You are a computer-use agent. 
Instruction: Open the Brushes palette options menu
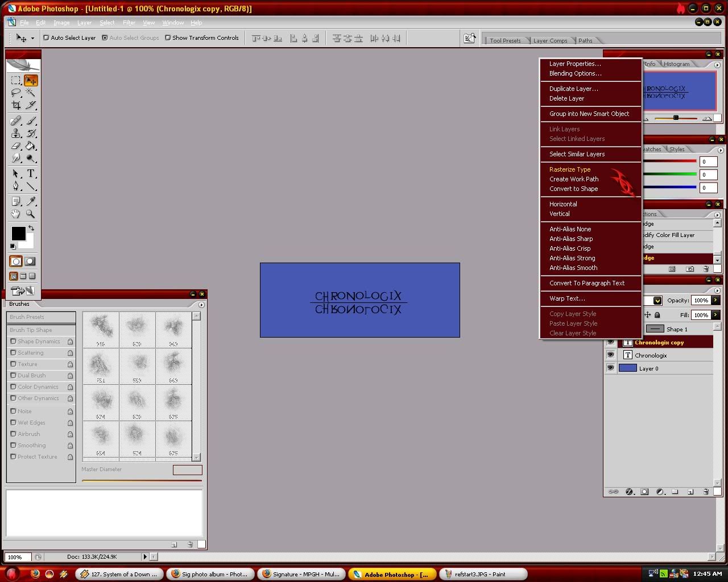pyautogui.click(x=201, y=305)
